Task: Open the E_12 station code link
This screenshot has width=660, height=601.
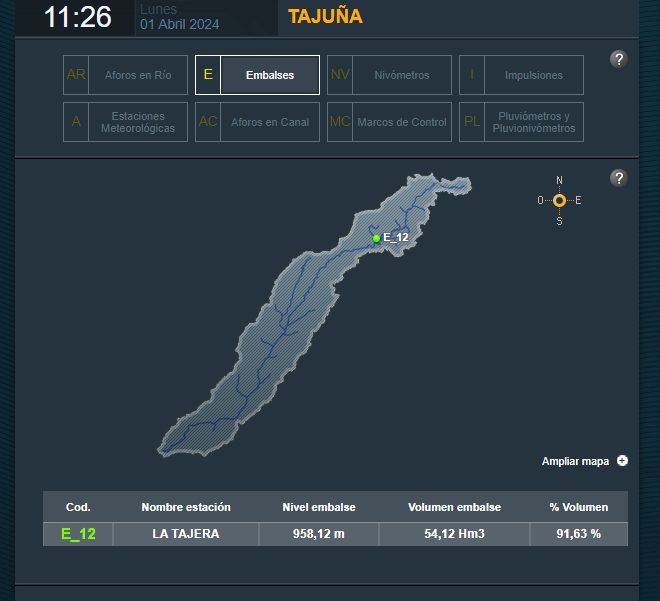Action: (78, 534)
